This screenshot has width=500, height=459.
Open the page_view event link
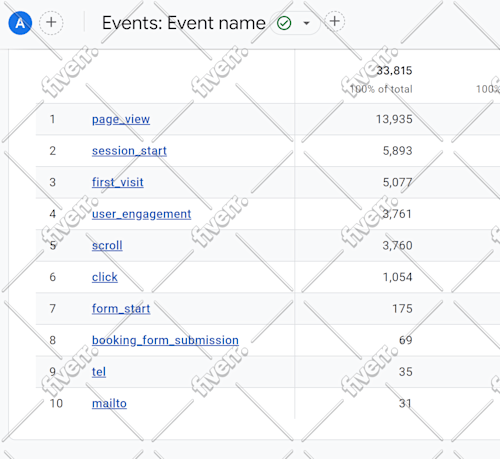pyautogui.click(x=121, y=119)
